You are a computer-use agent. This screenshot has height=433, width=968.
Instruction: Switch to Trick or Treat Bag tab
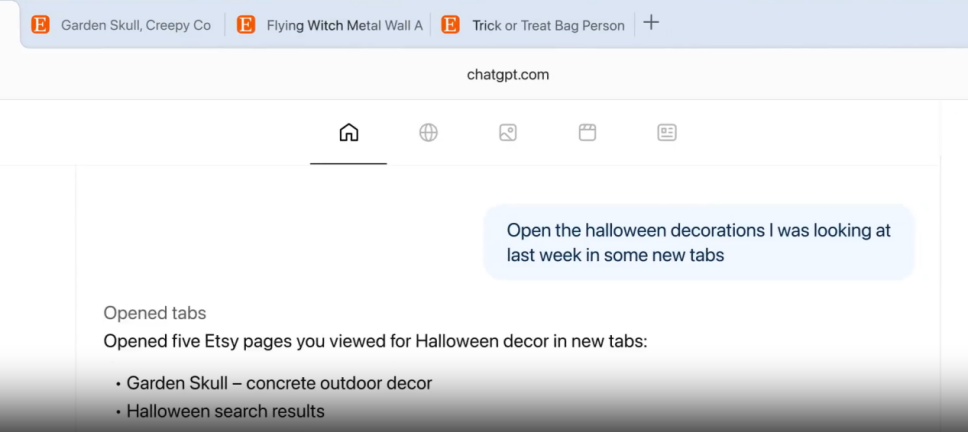548,25
